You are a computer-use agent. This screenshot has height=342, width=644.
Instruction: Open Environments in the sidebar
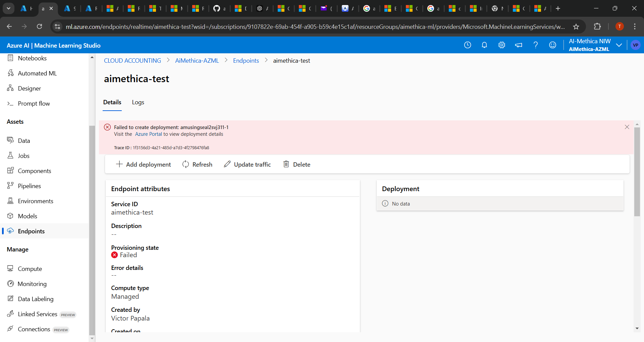(30, 201)
